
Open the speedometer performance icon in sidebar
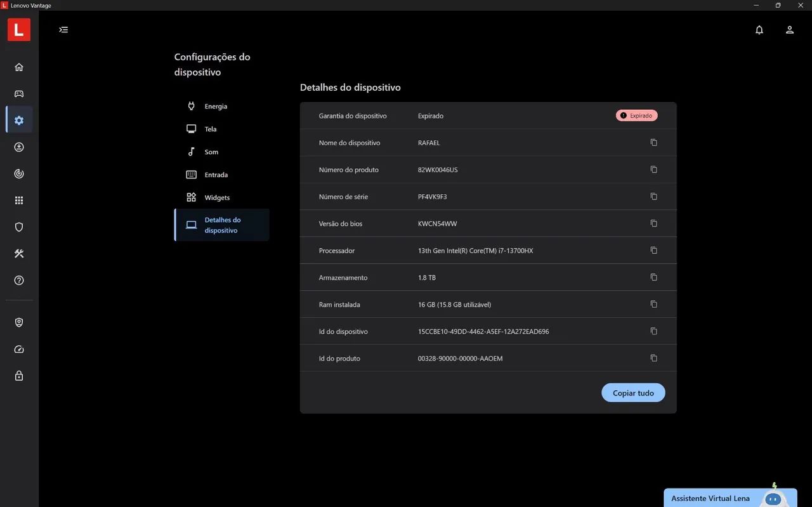click(19, 350)
